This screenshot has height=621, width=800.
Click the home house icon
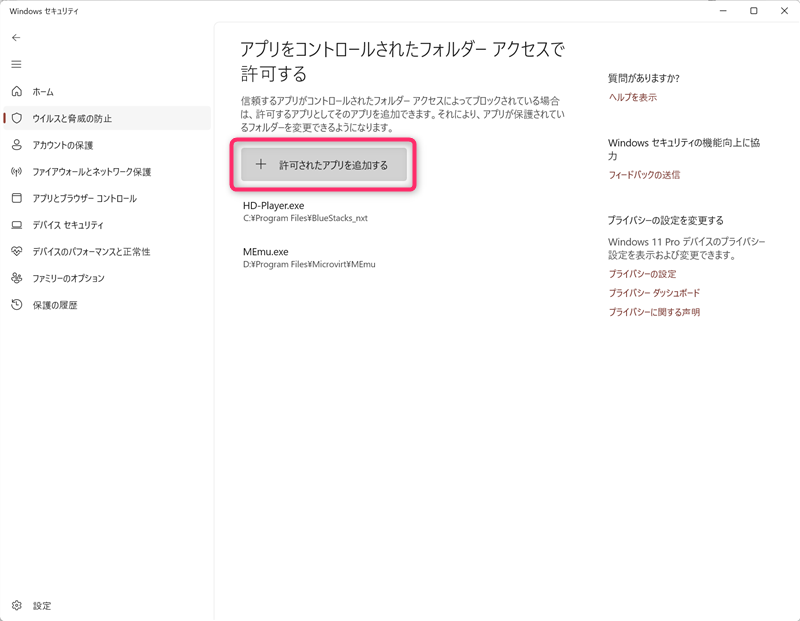[17, 91]
